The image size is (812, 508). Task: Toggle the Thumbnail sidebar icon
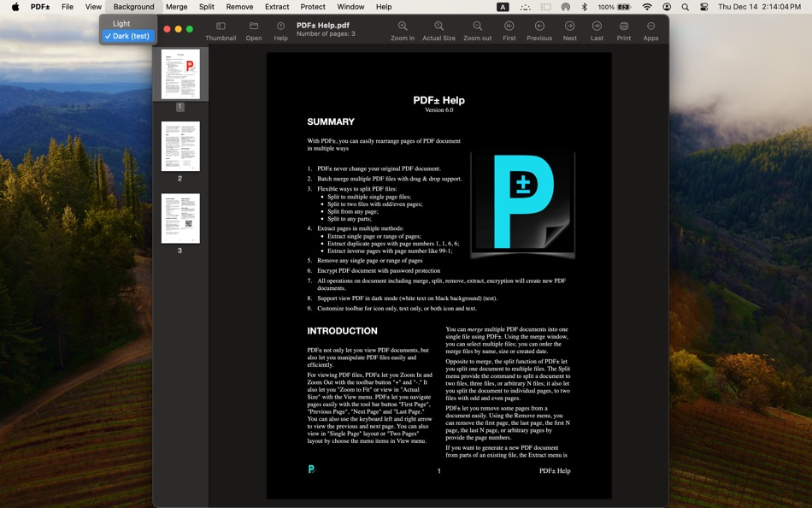point(221,26)
